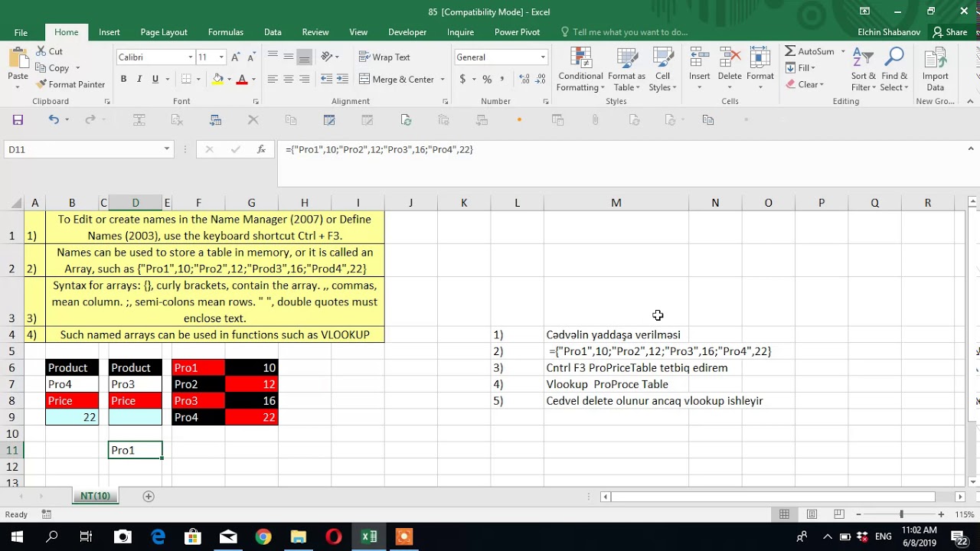Open Format cells menu

(760, 70)
